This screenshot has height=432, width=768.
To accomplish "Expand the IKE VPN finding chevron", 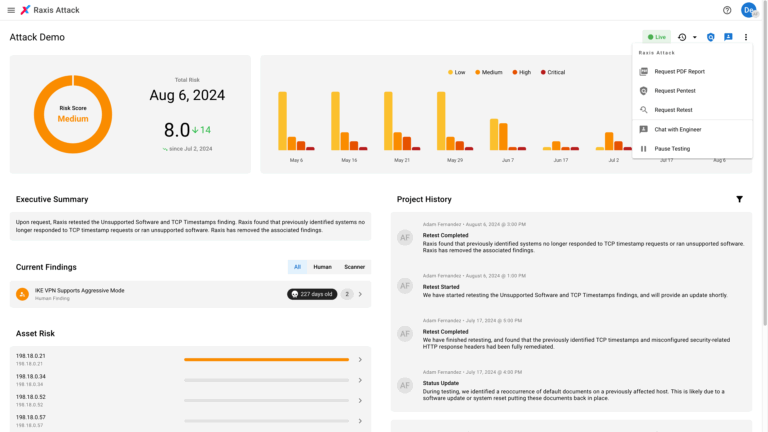I will pos(360,294).
